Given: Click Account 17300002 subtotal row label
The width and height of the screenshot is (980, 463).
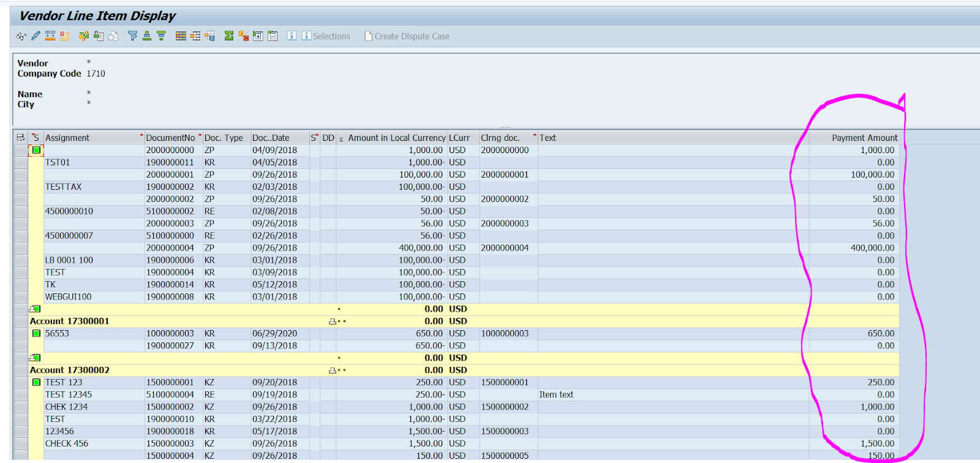Looking at the screenshot, I should [x=69, y=370].
